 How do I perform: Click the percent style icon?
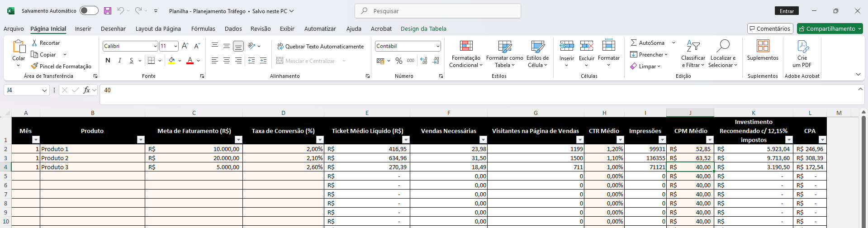[x=398, y=61]
